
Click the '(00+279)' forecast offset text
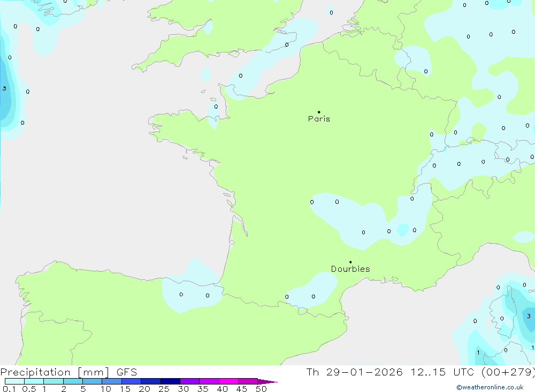pos(508,372)
